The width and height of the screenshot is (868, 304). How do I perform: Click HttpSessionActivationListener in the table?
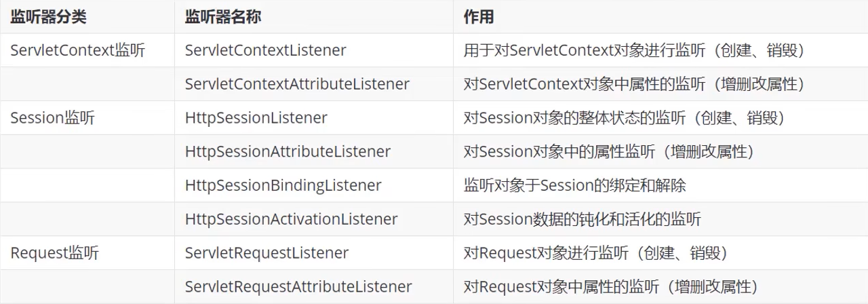coord(291,219)
